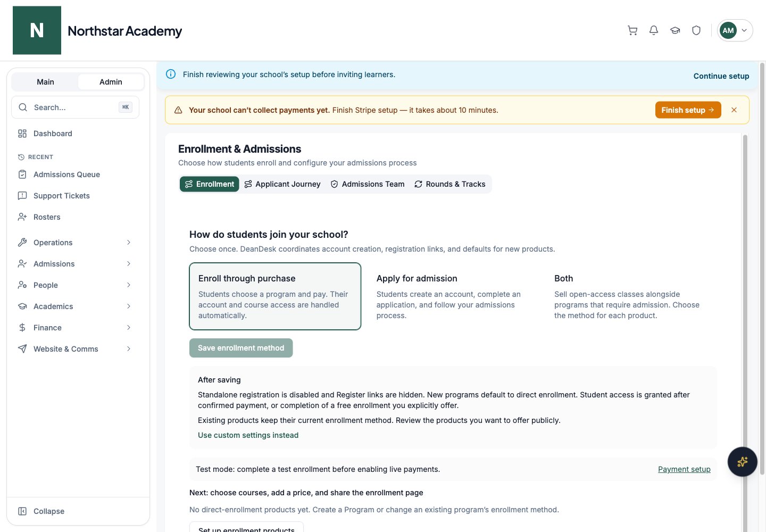Dismiss the Stripe payments warning banner
The width and height of the screenshot is (766, 532).
734,110
